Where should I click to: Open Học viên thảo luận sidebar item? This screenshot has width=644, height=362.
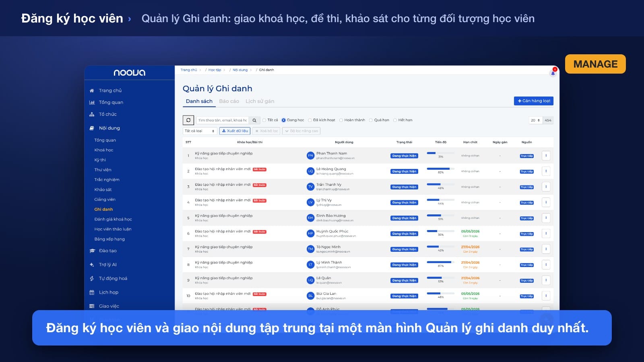tap(113, 229)
